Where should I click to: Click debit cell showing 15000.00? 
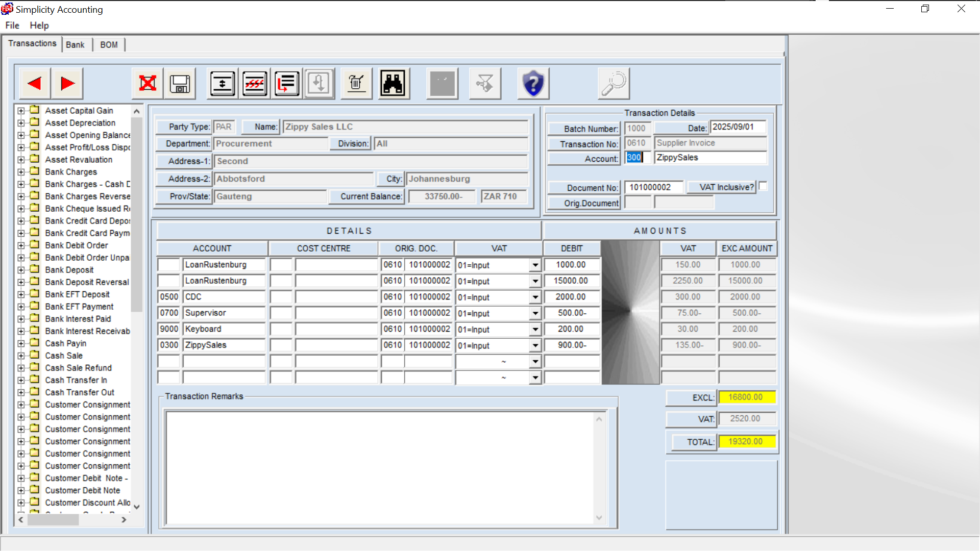(572, 281)
